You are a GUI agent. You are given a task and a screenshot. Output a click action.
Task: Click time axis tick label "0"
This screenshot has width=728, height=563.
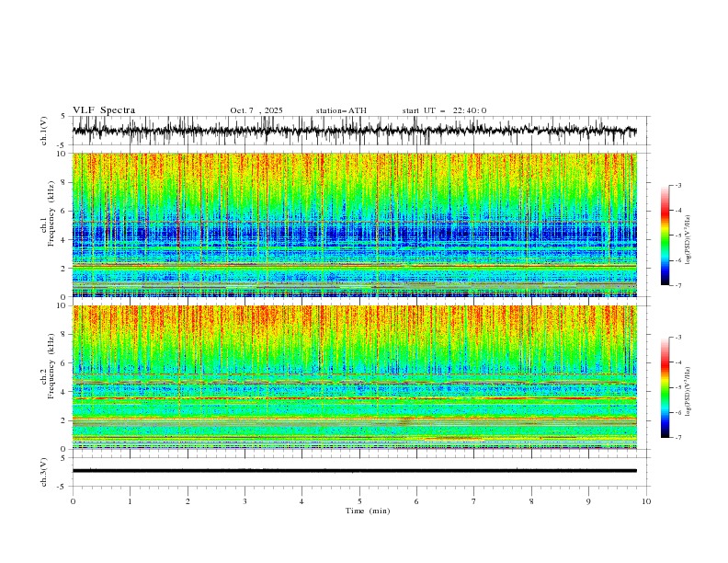[73, 501]
